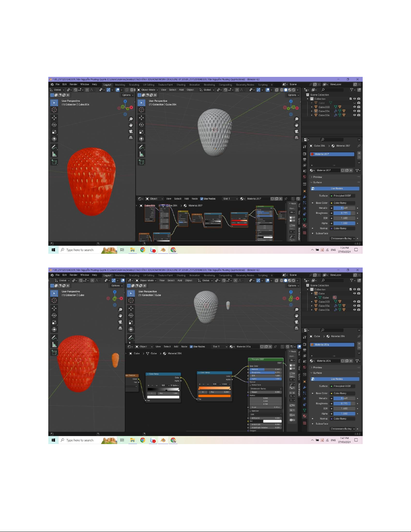The width and height of the screenshot is (411, 532).
Task: Open the Linear interpolation dropdown on the orange Color Ramp
Action: pyautogui.click(x=225, y=384)
